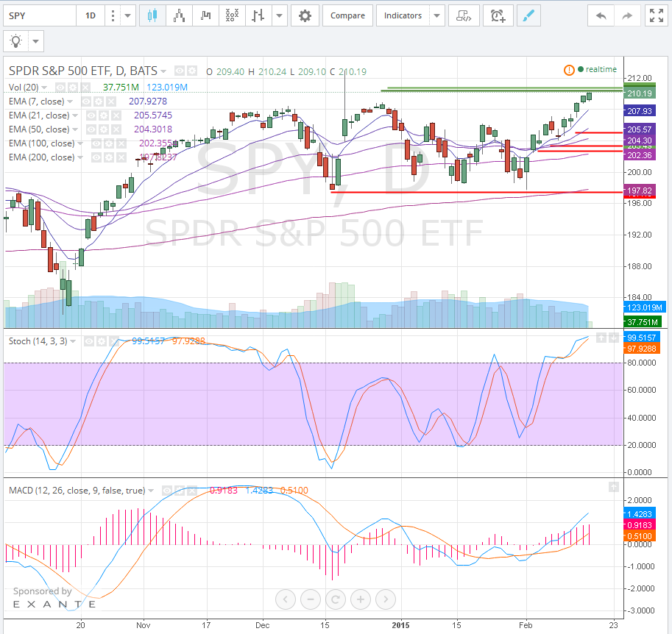Pick the Bars chart style icon
672x634 pixels.
coord(258,16)
